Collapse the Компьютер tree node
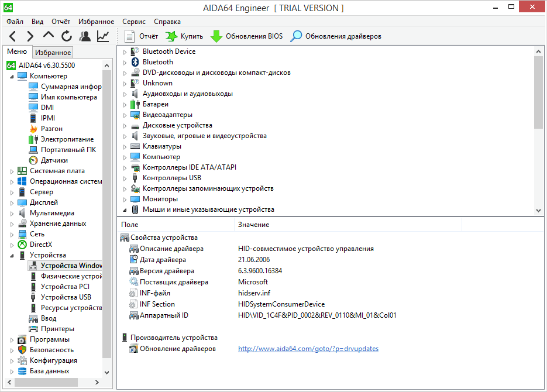This screenshot has height=392, width=547. 13,77
